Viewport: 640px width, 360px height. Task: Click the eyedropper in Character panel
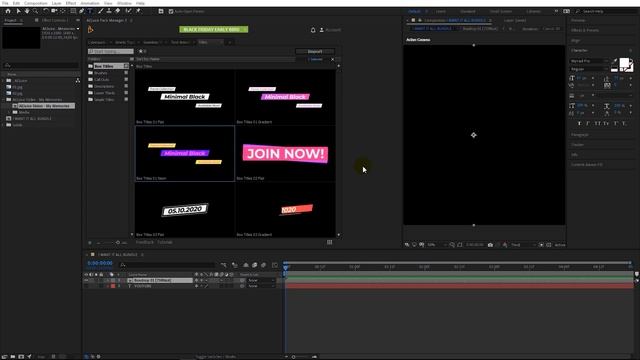click(x=615, y=61)
